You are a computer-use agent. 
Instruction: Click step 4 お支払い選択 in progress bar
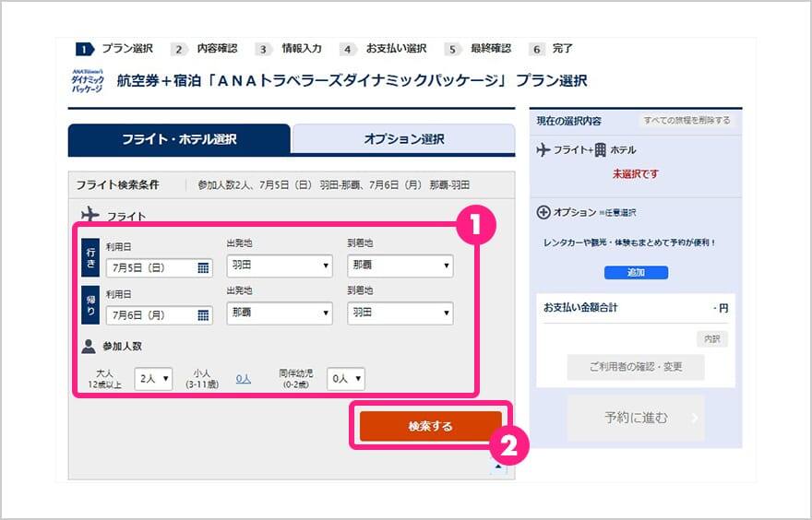(384, 49)
